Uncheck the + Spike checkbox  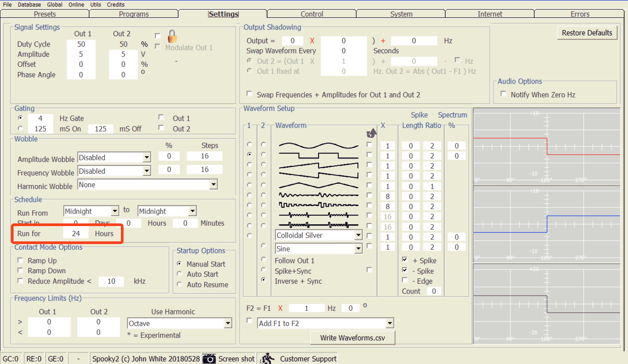tap(405, 260)
